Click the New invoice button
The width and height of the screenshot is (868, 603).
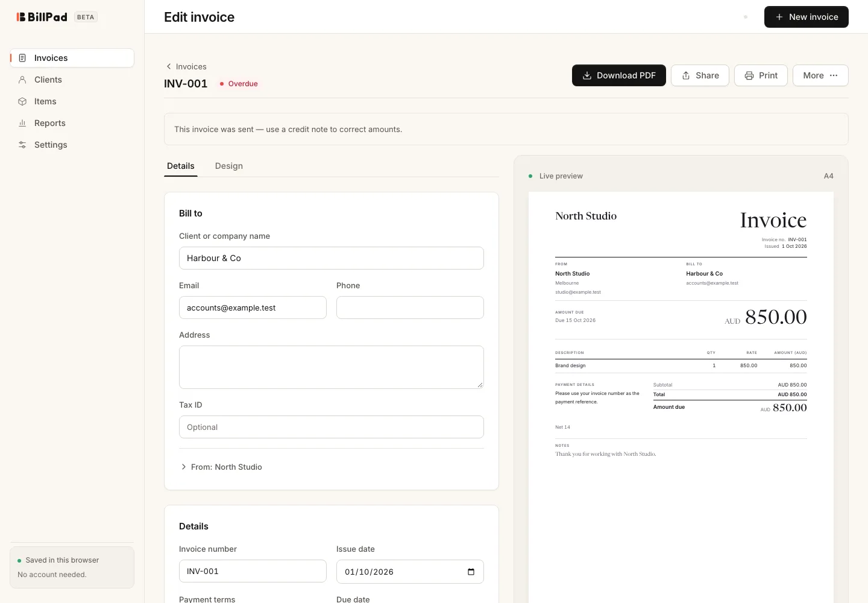coord(807,17)
